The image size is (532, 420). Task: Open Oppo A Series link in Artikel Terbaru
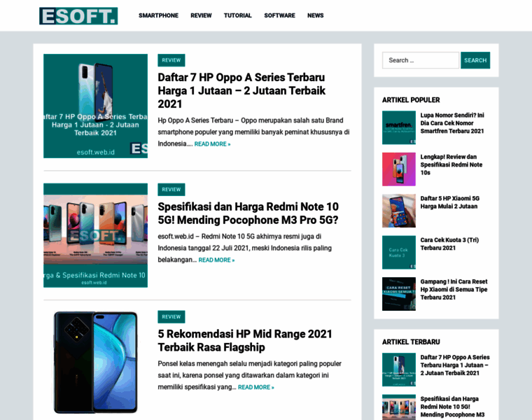pyautogui.click(x=455, y=365)
